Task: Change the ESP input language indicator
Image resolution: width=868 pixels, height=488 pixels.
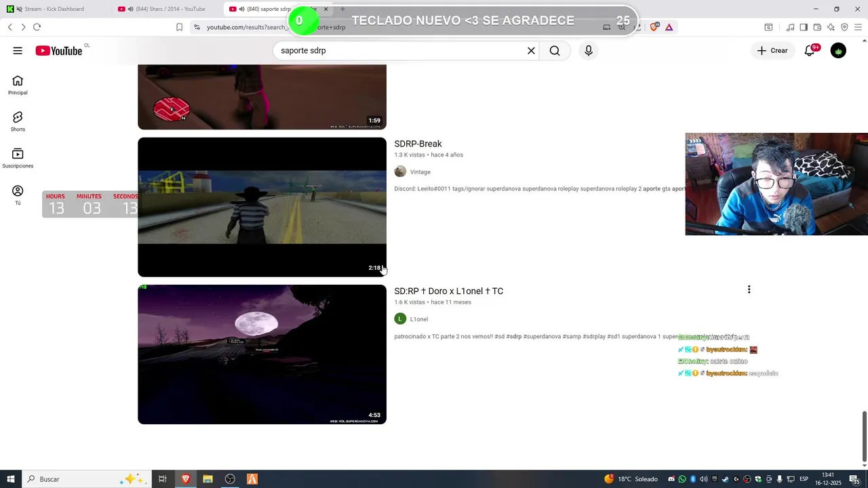Action: 804,479
